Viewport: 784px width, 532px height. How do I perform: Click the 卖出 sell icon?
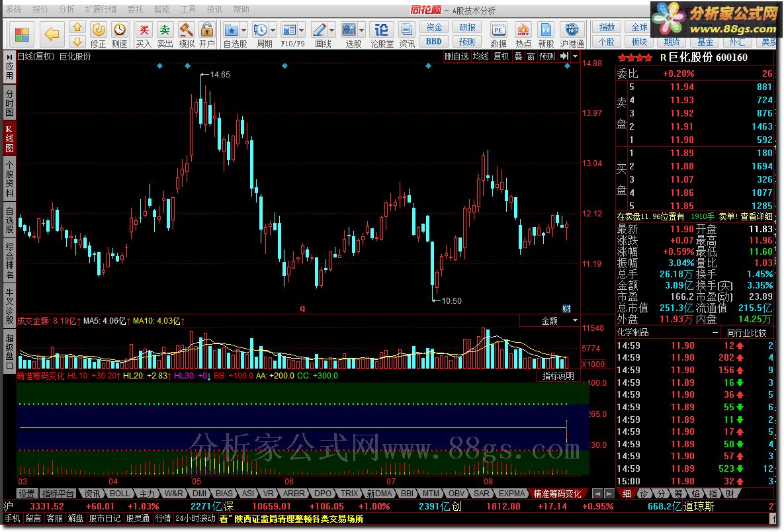(x=165, y=34)
